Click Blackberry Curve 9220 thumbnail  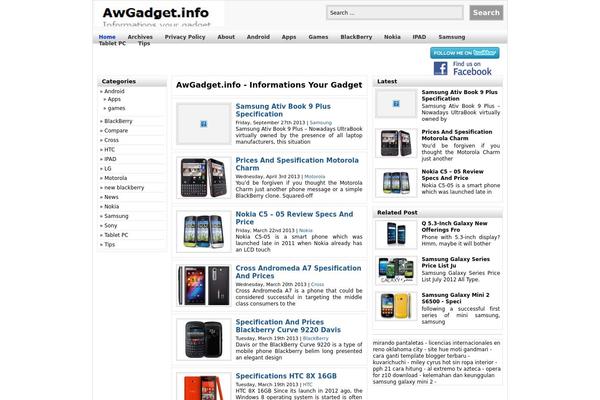coord(204,340)
